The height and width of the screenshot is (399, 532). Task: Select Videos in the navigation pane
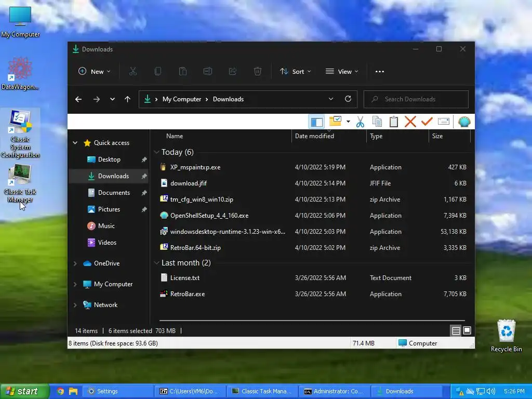109,243
